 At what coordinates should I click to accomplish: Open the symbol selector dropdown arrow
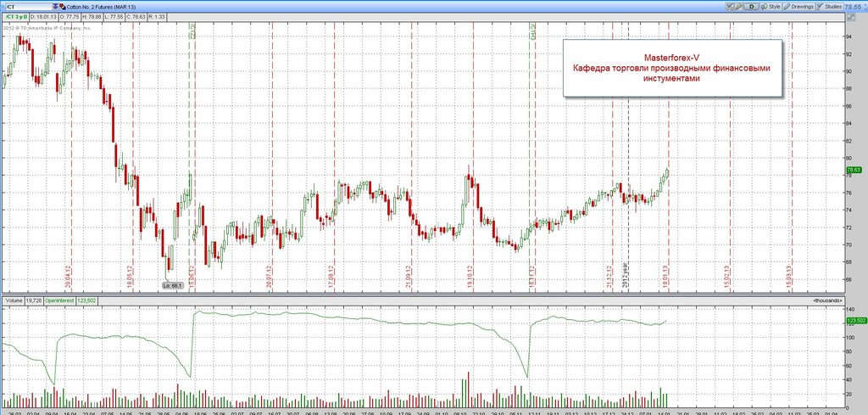click(53, 7)
